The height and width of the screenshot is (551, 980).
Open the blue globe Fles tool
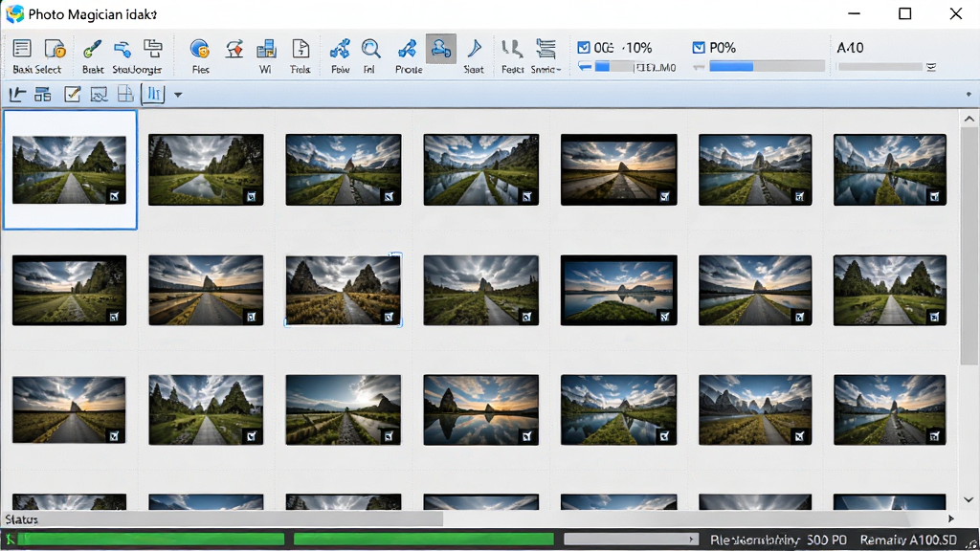(200, 49)
